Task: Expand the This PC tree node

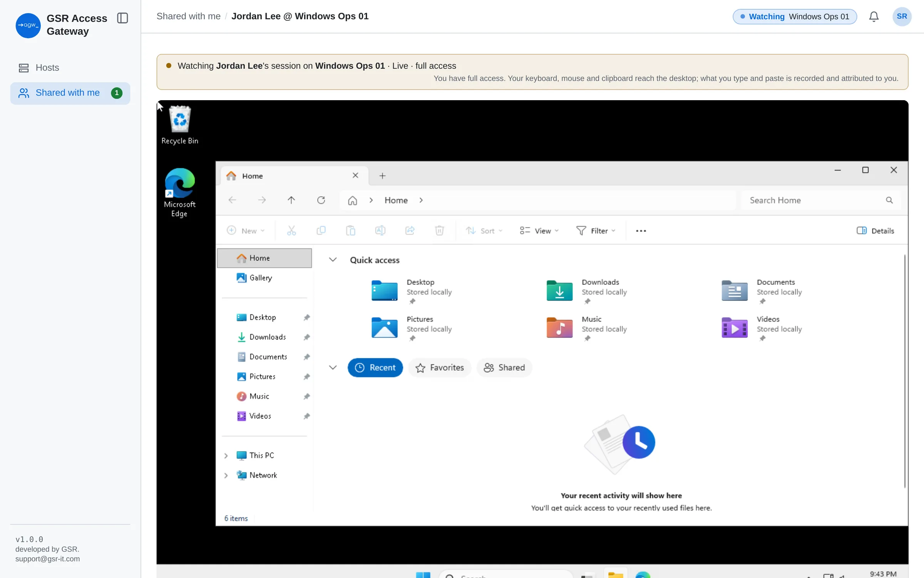Action: coord(226,455)
